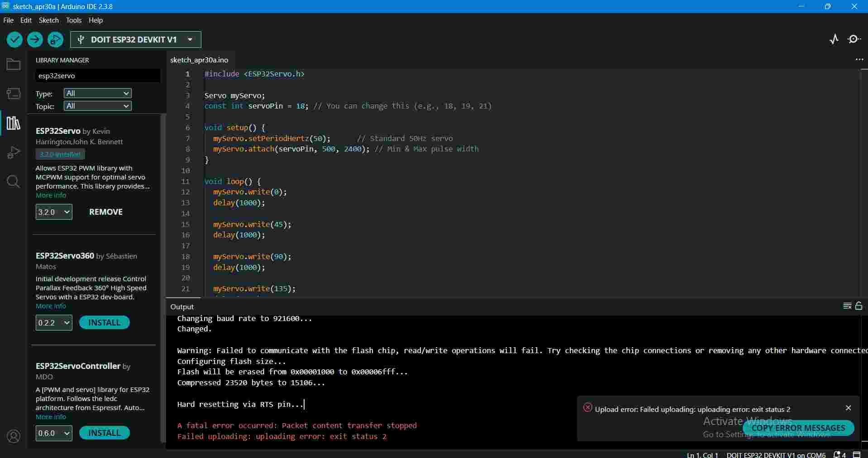Remove the ESP32Servo library
Screen dimensions: 868x458
[x=106, y=212]
